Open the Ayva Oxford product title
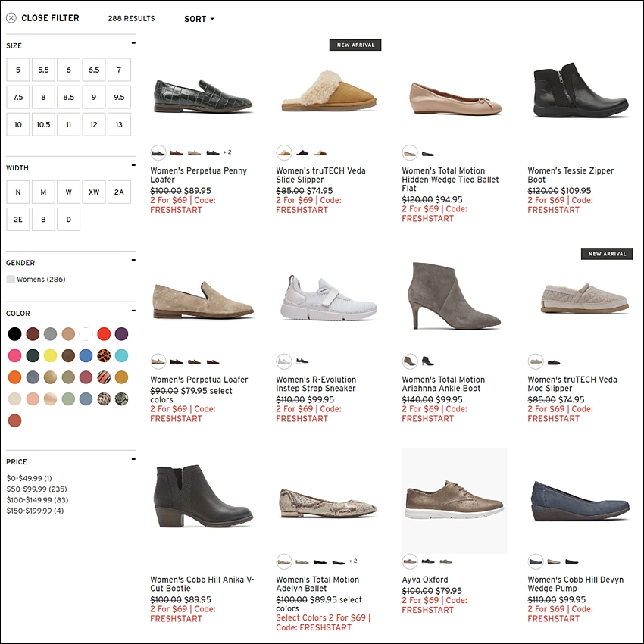644x644 pixels. [425, 580]
